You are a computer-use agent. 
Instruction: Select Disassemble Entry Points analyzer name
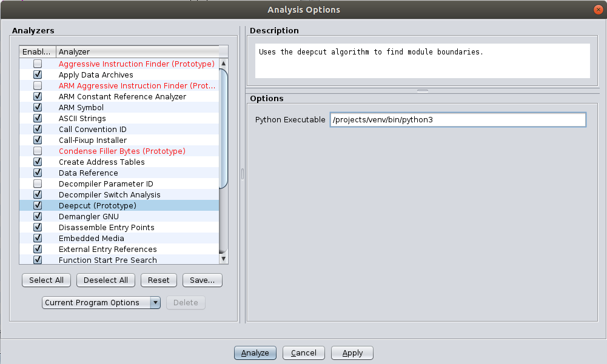(x=107, y=228)
